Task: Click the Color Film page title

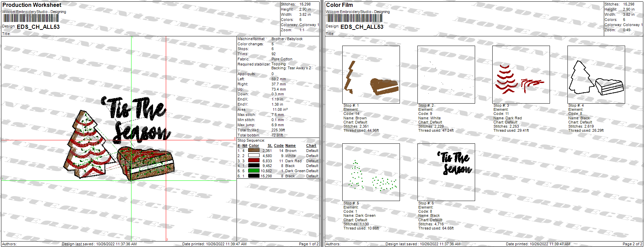Action: click(x=339, y=5)
